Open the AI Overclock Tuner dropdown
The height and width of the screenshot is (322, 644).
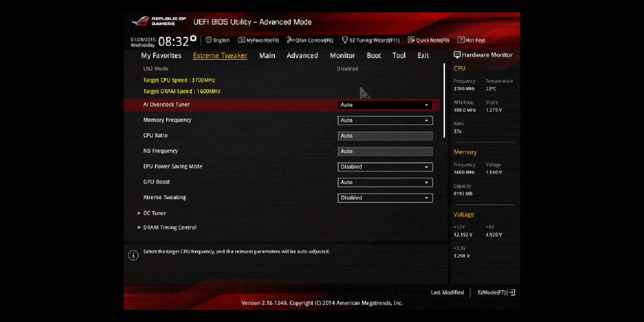(385, 105)
